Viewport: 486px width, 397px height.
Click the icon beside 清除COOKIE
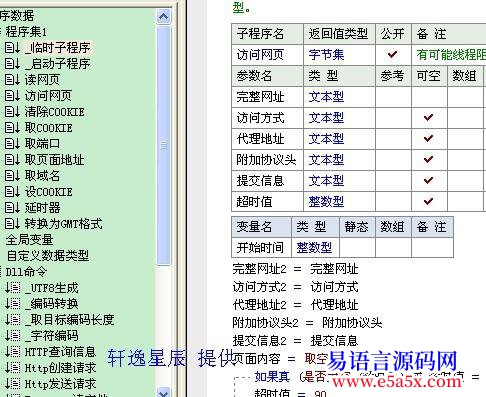12,112
